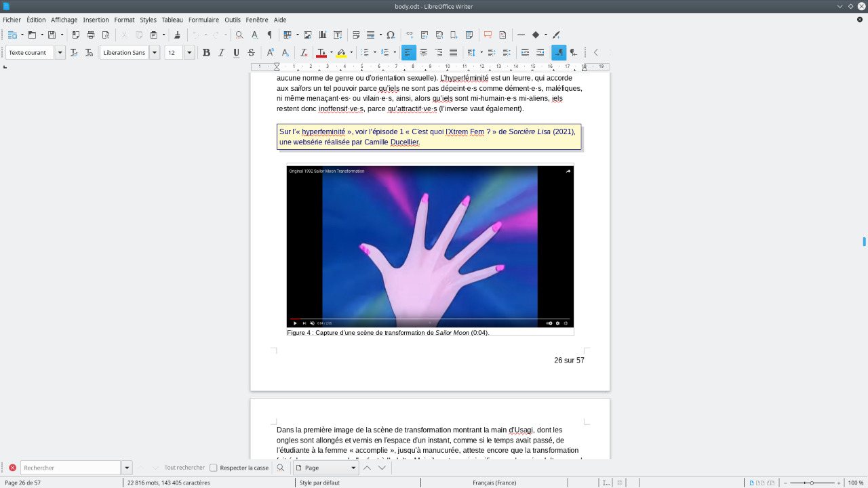The height and width of the screenshot is (488, 868).
Task: Increase paragraph indent
Action: (525, 52)
